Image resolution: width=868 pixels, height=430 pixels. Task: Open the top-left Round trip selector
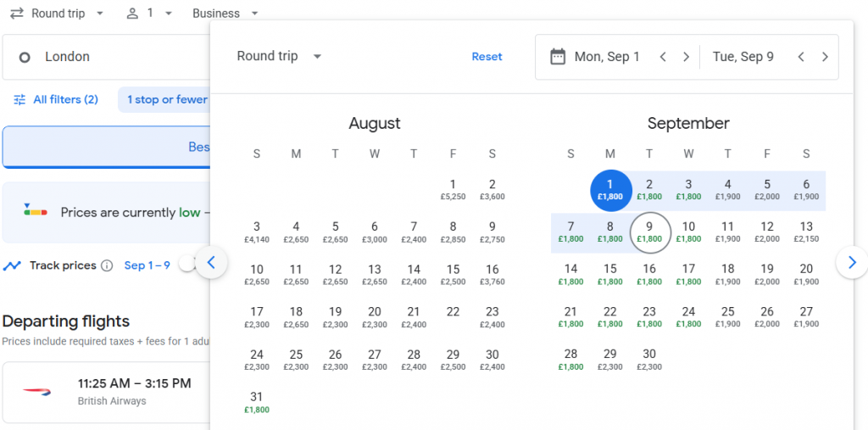click(57, 14)
